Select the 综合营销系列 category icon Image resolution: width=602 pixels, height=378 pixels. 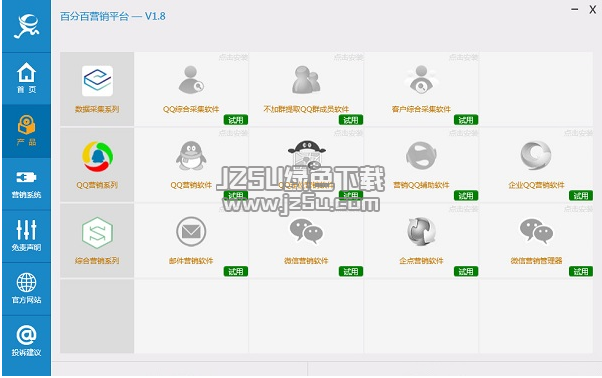click(x=97, y=233)
